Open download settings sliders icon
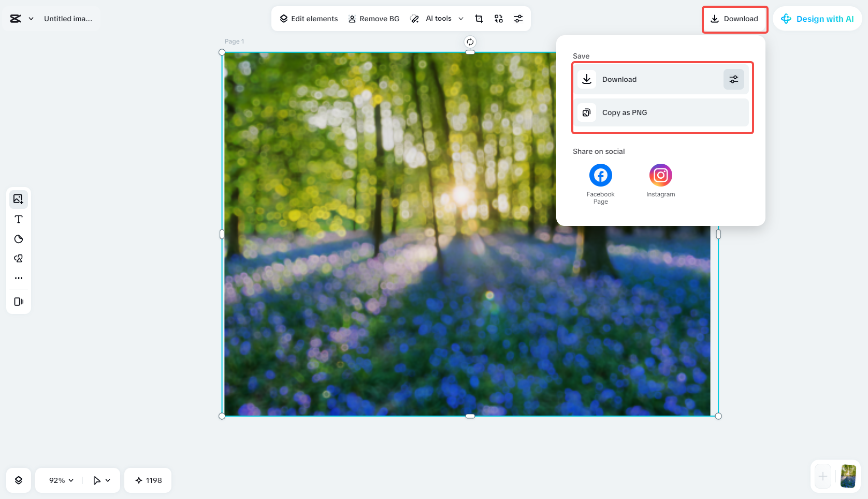Image resolution: width=868 pixels, height=499 pixels. 734,79
